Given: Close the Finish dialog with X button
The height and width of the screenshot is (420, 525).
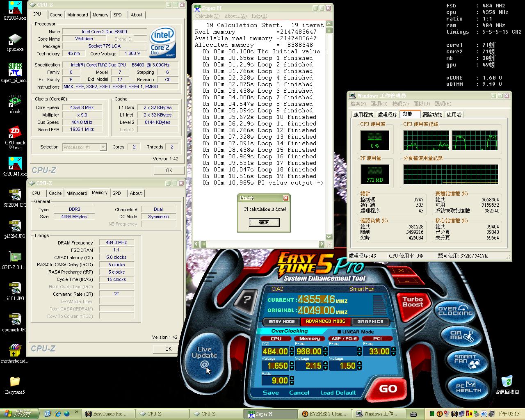Looking at the screenshot, I should (286, 198).
